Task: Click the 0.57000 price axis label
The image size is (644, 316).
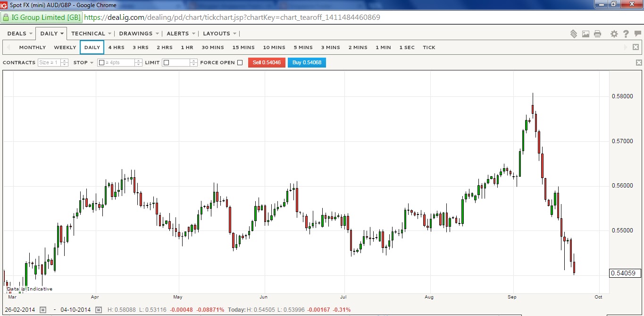Action: (623, 141)
